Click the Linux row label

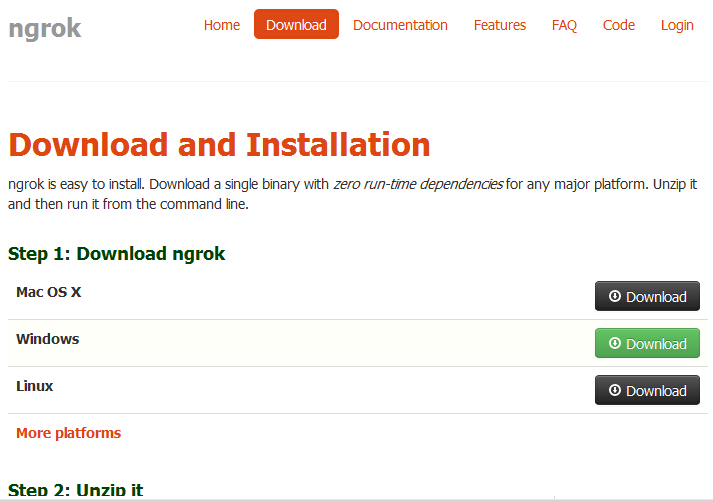tap(35, 386)
